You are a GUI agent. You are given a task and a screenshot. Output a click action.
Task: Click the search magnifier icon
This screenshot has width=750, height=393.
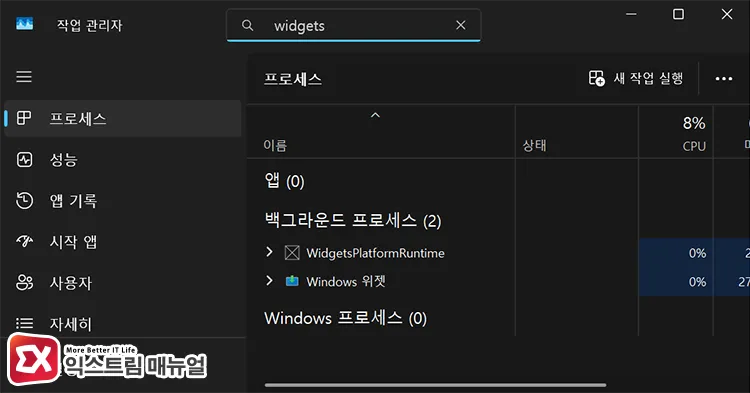247,25
